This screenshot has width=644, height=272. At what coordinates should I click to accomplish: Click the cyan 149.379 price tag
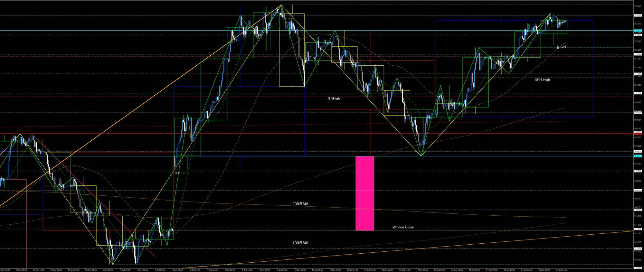638,156
